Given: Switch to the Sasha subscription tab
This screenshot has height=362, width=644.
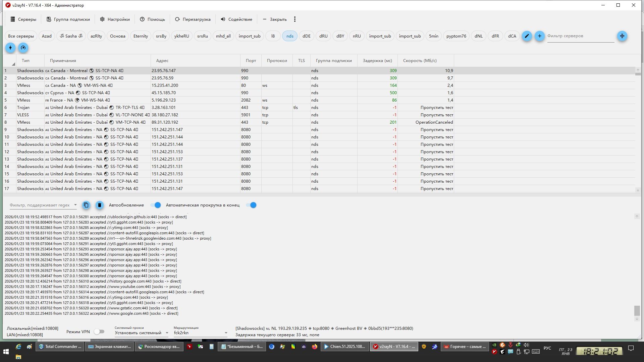Looking at the screenshot, I should (x=71, y=36).
